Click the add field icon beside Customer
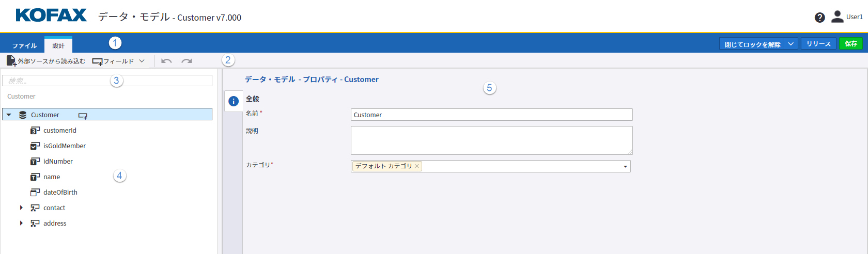Screen dimensions: 868x254 [83, 116]
